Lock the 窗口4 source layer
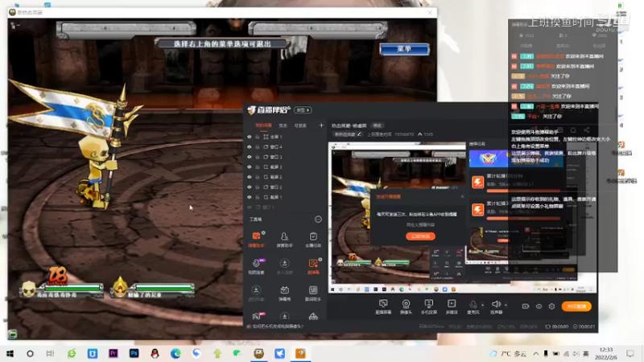 click(258, 147)
